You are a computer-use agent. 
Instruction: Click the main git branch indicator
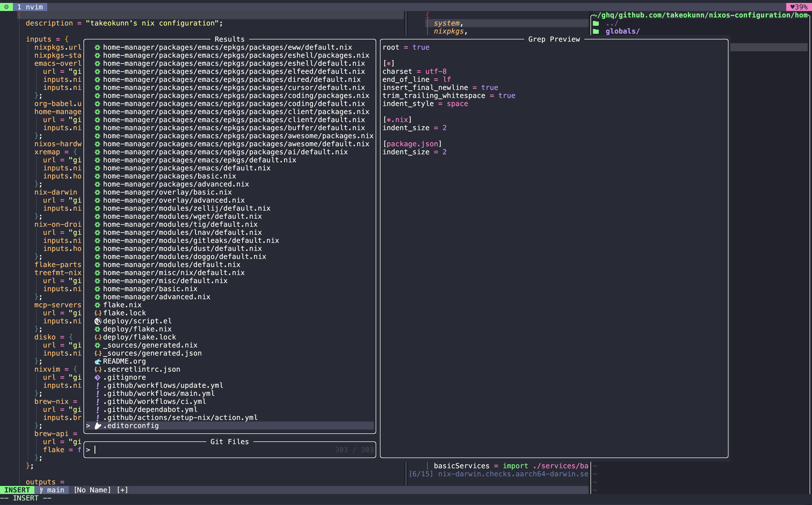(52, 490)
